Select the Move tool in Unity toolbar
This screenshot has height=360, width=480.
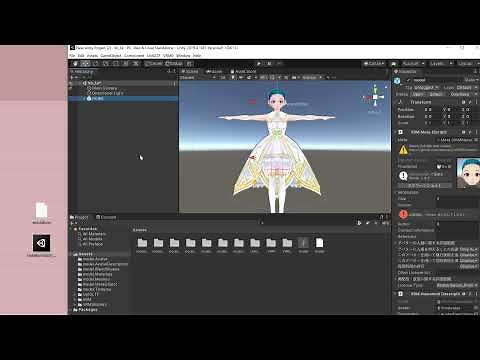click(x=85, y=63)
